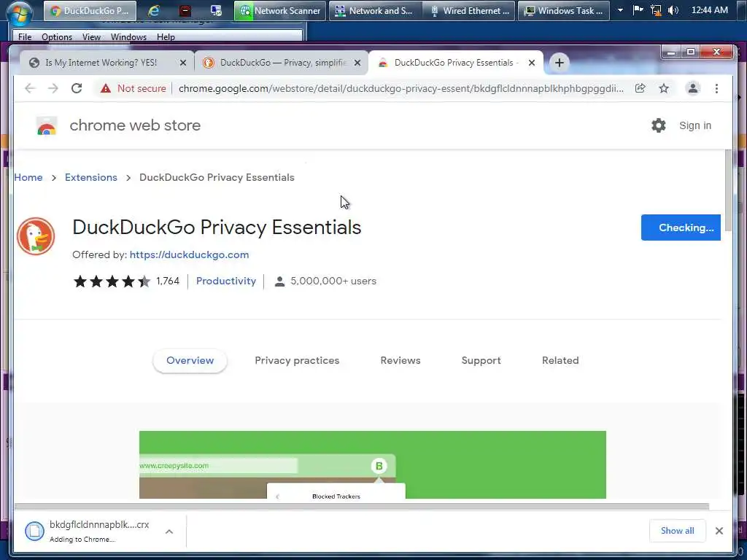Select the Privacy practices tab
Image resolution: width=747 pixels, height=560 pixels.
[x=297, y=360]
